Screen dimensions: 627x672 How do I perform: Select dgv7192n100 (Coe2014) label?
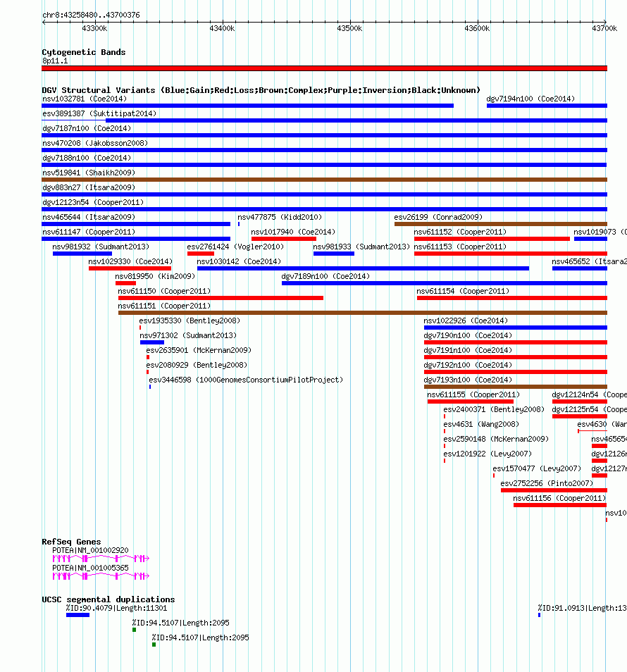click(x=468, y=365)
